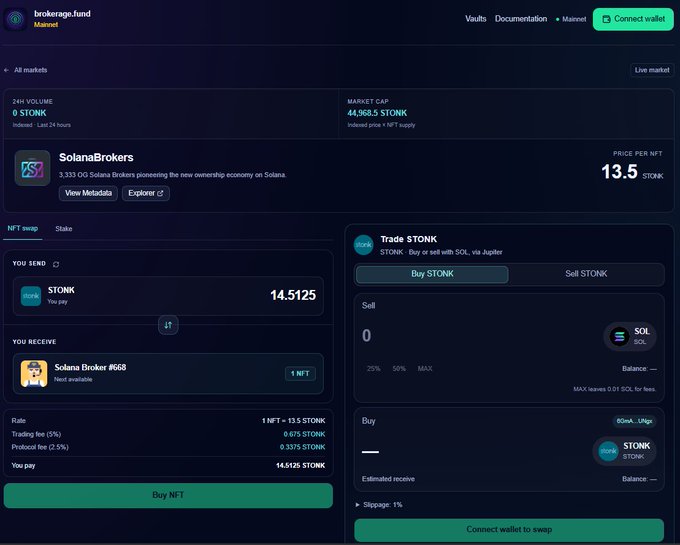Click the Connect wallet button
Viewport: 680px width, 545px height.
click(x=633, y=19)
